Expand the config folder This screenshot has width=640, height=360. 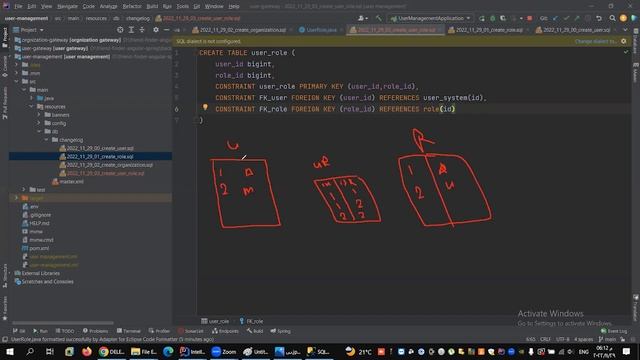pos(39,123)
